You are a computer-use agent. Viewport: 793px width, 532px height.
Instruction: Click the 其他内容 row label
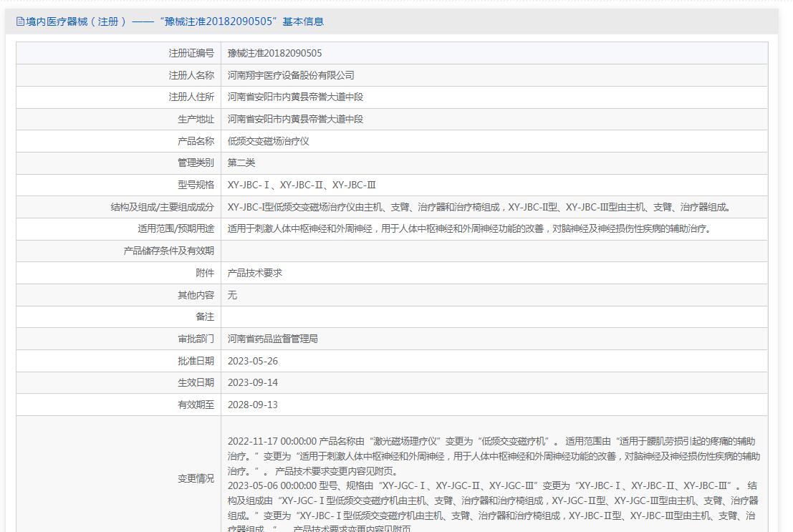tap(196, 295)
